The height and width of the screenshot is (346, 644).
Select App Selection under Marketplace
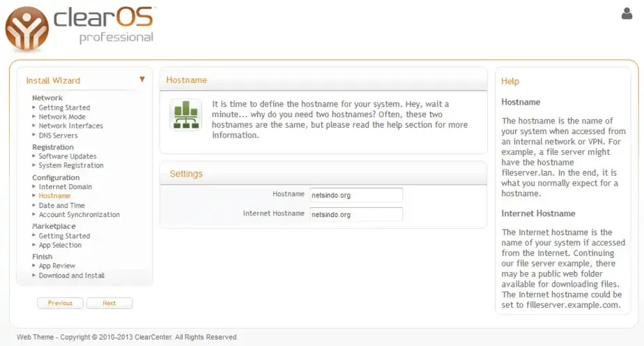point(60,246)
